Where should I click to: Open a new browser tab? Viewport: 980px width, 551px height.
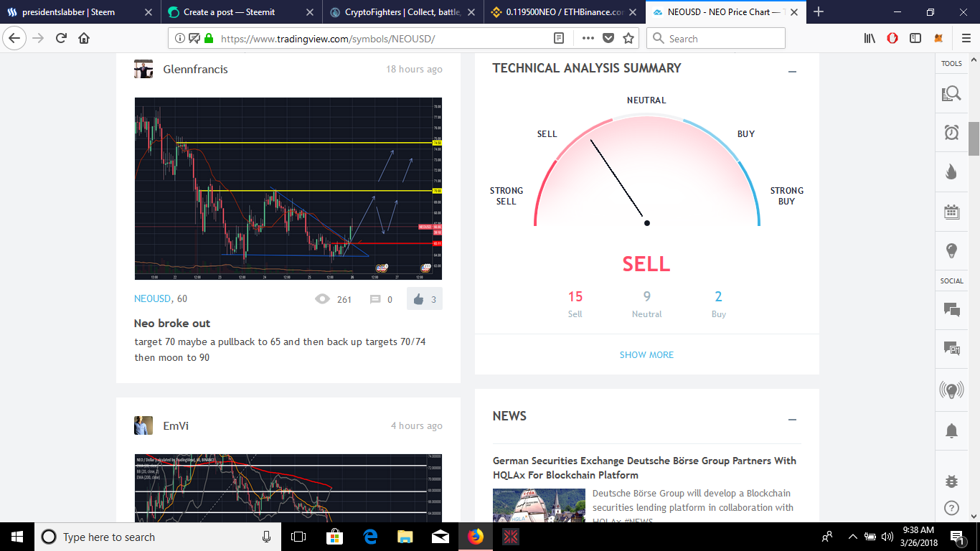click(819, 12)
